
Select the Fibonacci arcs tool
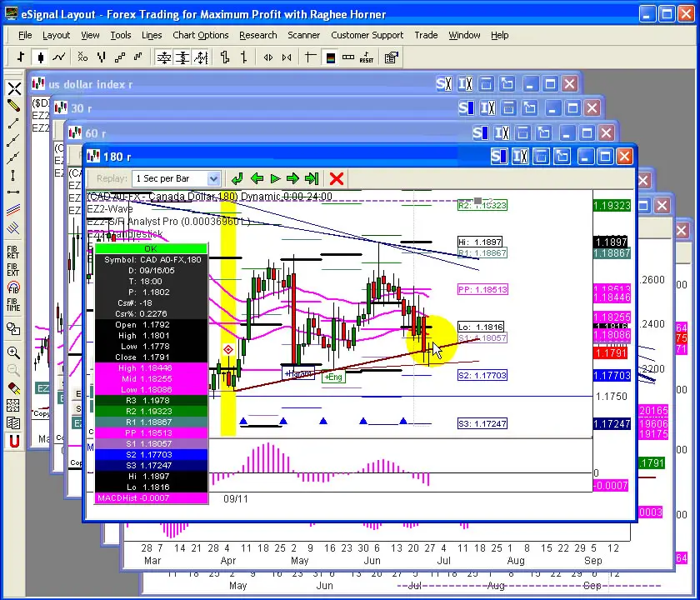coord(13,288)
